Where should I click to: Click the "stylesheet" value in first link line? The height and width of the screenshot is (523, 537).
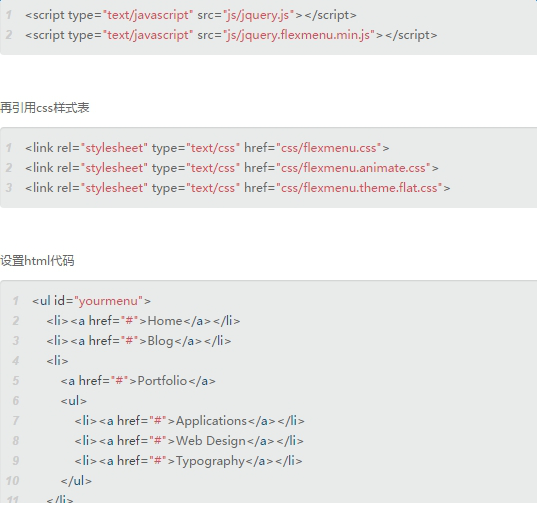coord(114,148)
